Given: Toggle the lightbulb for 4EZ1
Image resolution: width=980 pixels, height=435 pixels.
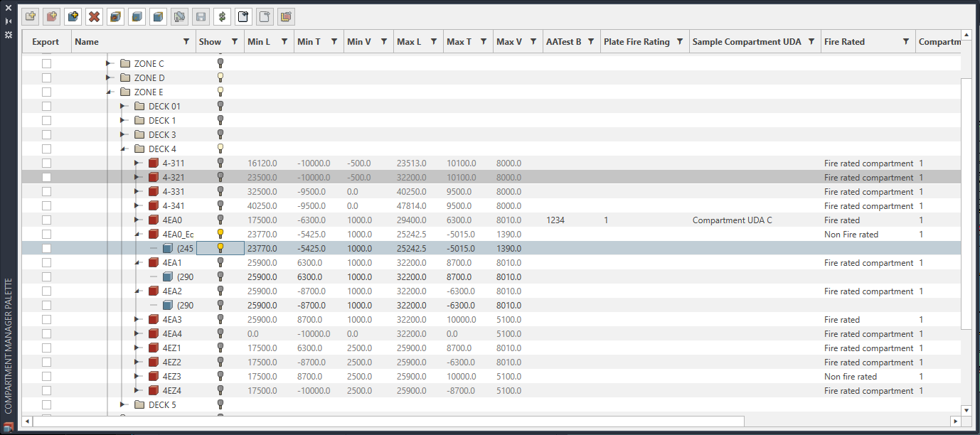Looking at the screenshot, I should (x=220, y=348).
